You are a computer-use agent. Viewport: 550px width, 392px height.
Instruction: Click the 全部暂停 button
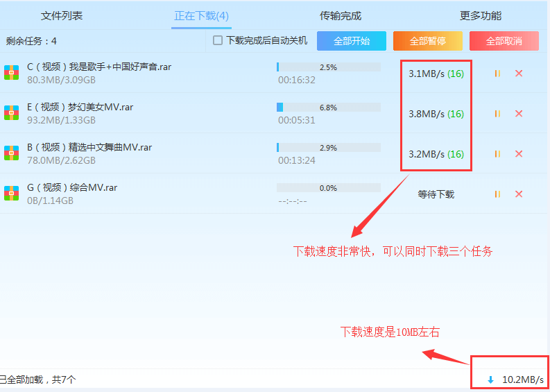(x=427, y=41)
